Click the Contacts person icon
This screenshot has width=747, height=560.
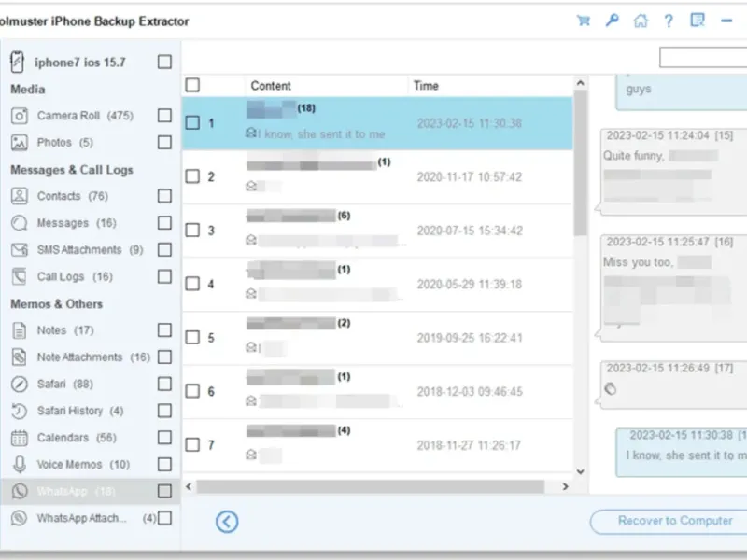(x=19, y=196)
